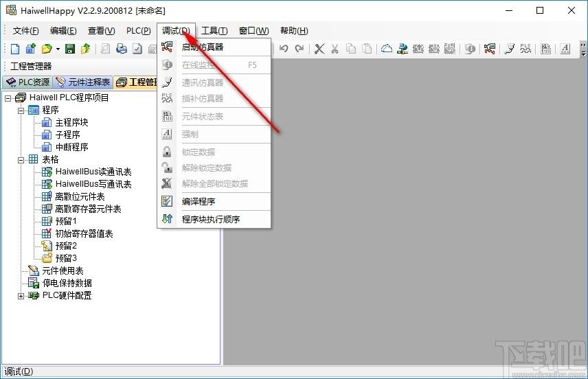
Task: Click the copy toolbar icon
Action: click(351, 49)
